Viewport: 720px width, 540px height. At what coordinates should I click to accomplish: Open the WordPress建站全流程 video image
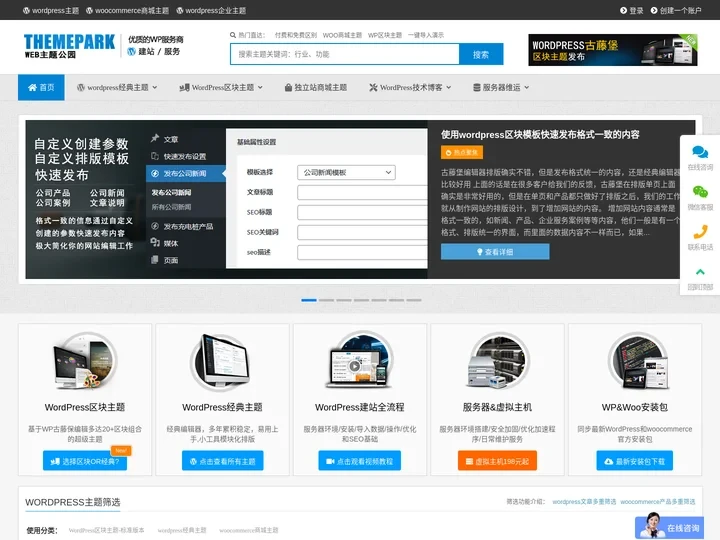tap(360, 361)
